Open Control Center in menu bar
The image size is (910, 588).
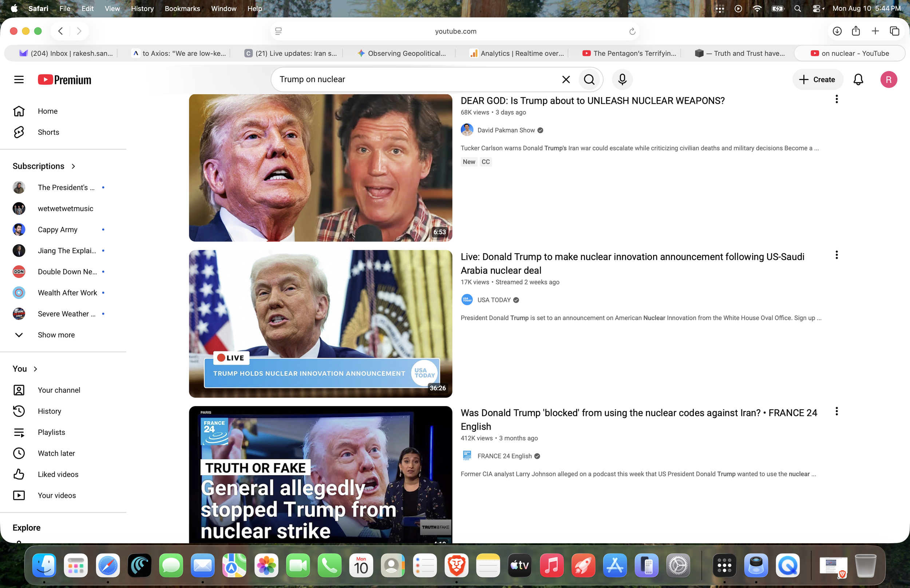point(817,8)
